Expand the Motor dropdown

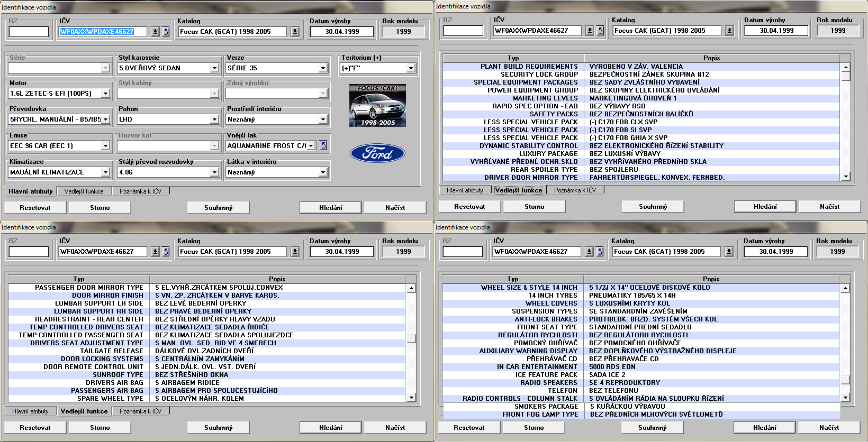point(105,94)
